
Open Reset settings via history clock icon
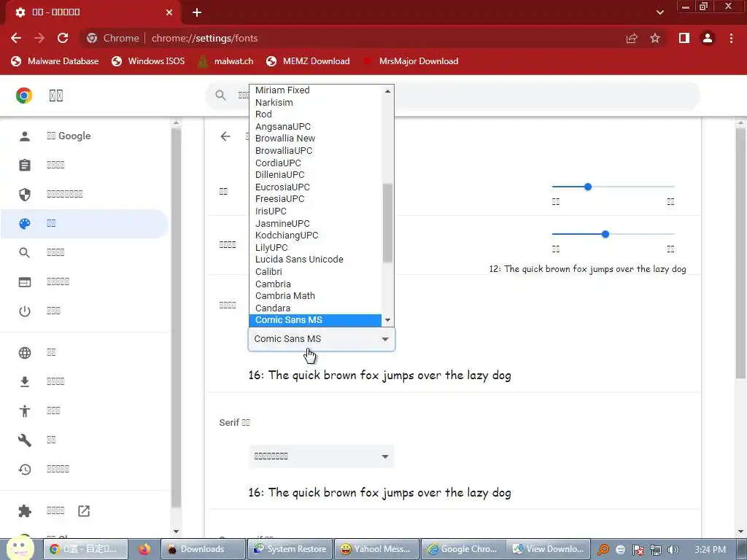[x=25, y=470]
